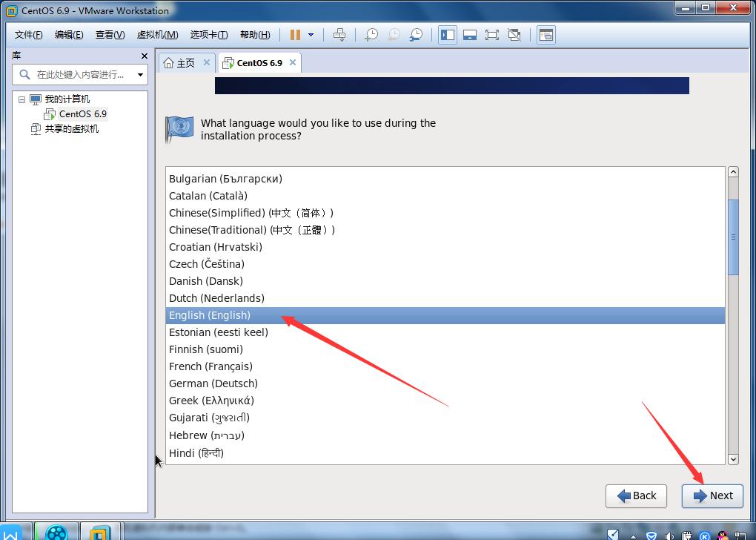
Task: Choose Catalan (Català) language
Action: (x=445, y=196)
